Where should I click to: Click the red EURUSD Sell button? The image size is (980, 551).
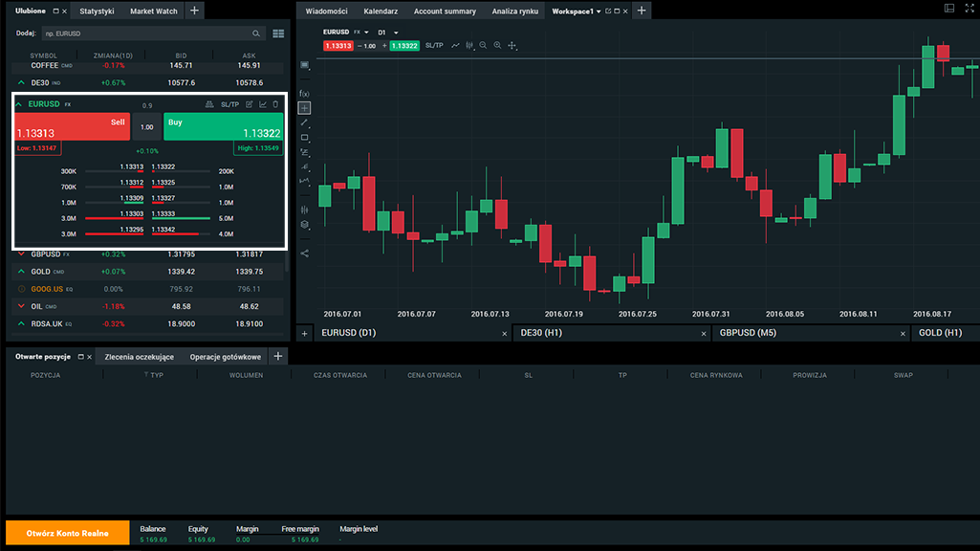(72, 127)
